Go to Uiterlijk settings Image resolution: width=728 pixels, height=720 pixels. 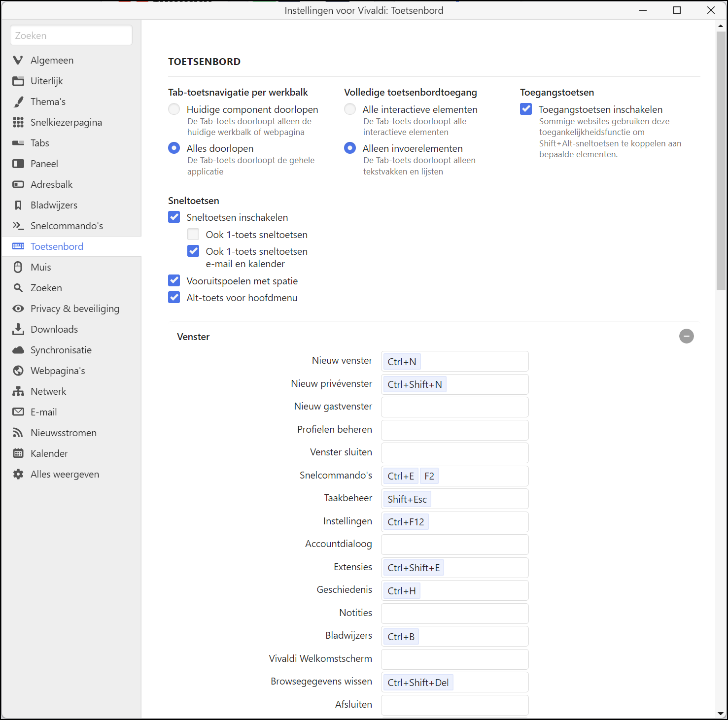71,81
